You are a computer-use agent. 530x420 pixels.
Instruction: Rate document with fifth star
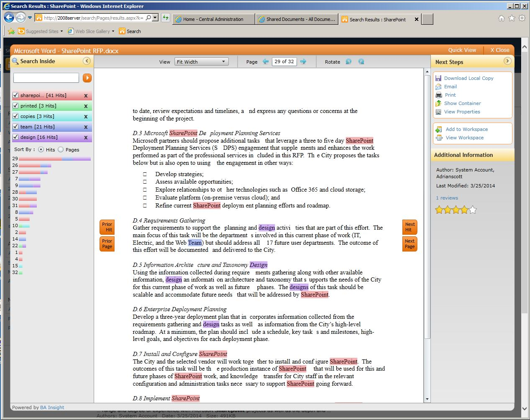(x=473, y=210)
